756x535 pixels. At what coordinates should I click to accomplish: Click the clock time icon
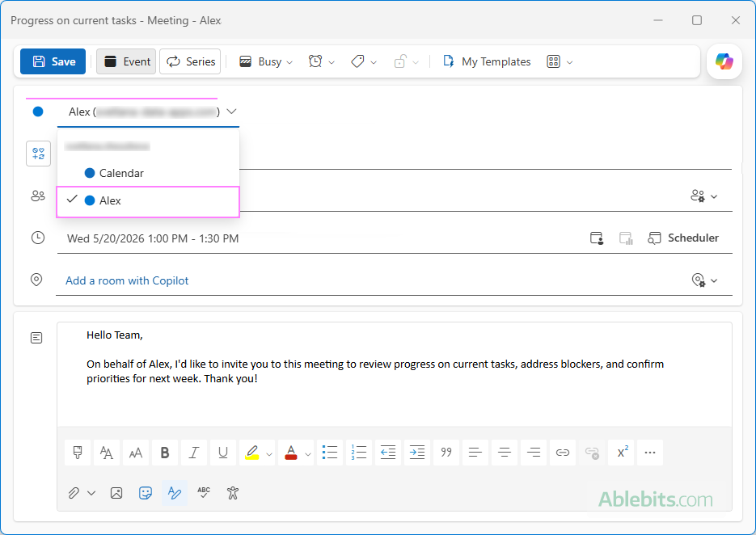pyautogui.click(x=38, y=238)
